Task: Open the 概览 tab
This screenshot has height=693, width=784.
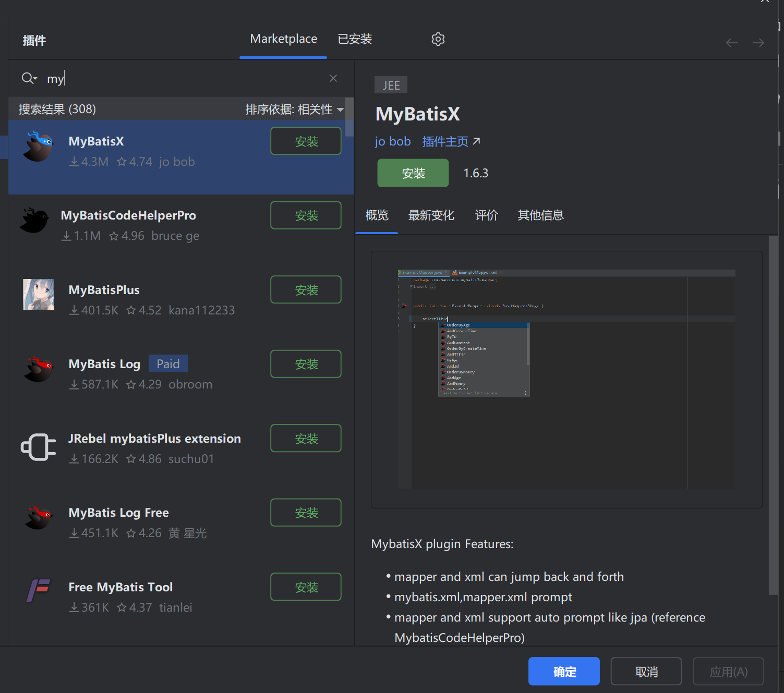Action: coord(377,215)
